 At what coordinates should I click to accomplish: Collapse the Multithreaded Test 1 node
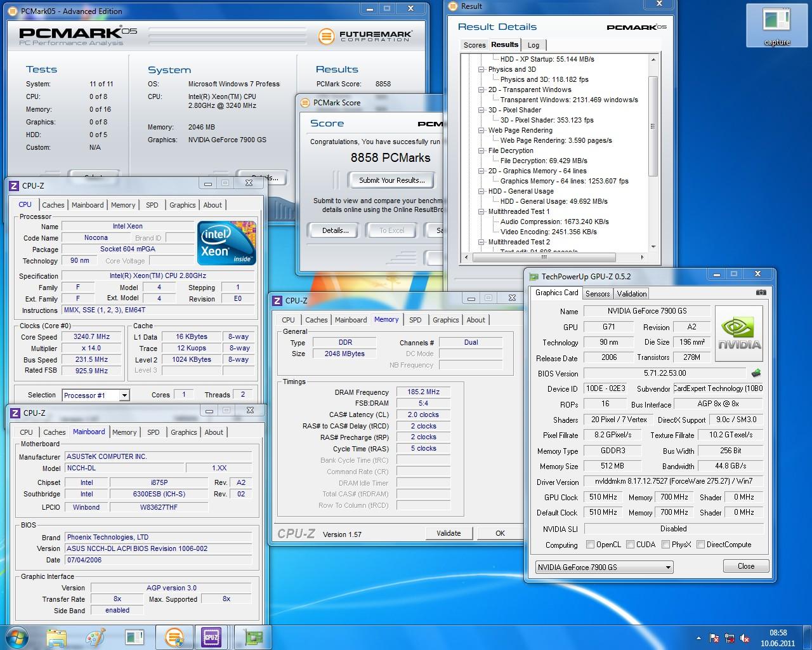pyautogui.click(x=481, y=212)
